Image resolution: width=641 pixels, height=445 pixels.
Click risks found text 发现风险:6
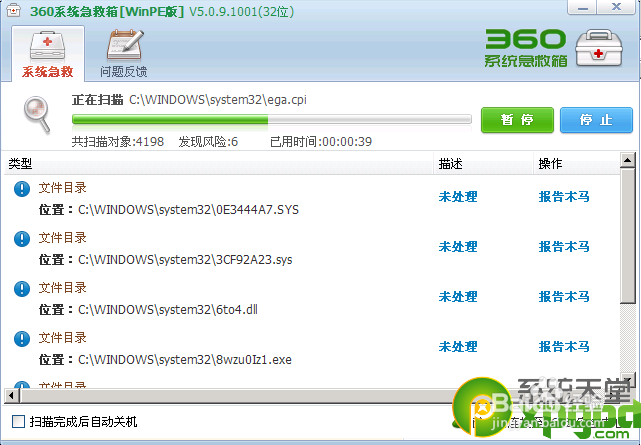(208, 142)
